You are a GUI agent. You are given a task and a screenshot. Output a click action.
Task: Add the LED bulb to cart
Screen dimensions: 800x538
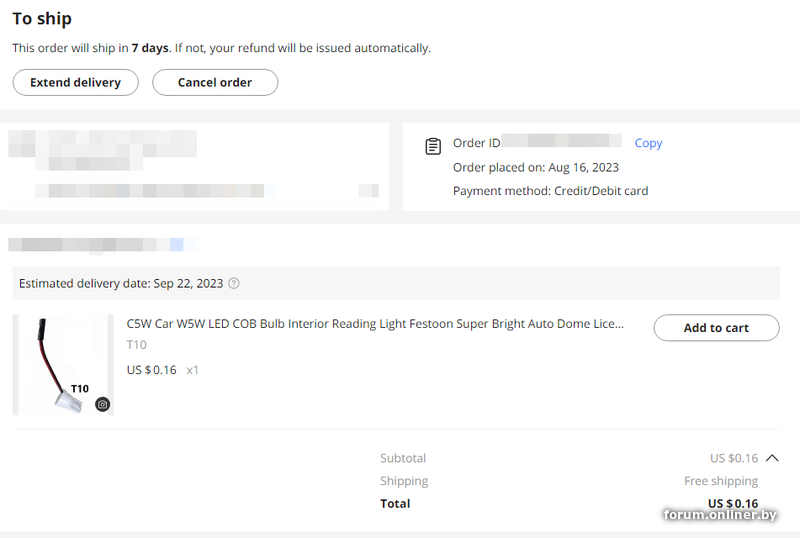(716, 328)
